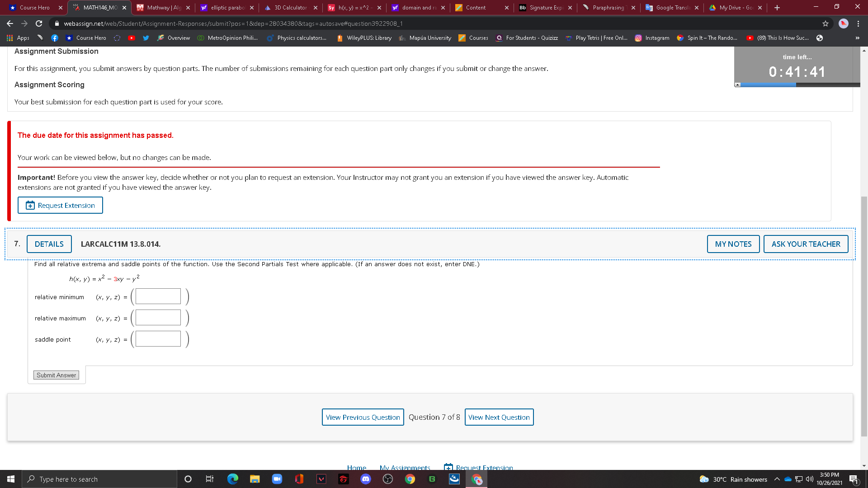This screenshot has width=868, height=488.
Task: Open the Apps grid in bookmarks bar
Action: coord(18,38)
